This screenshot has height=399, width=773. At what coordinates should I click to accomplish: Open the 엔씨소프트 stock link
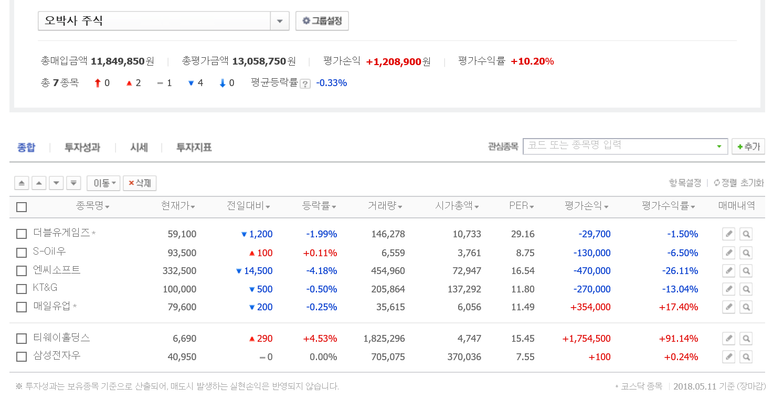click(x=57, y=270)
